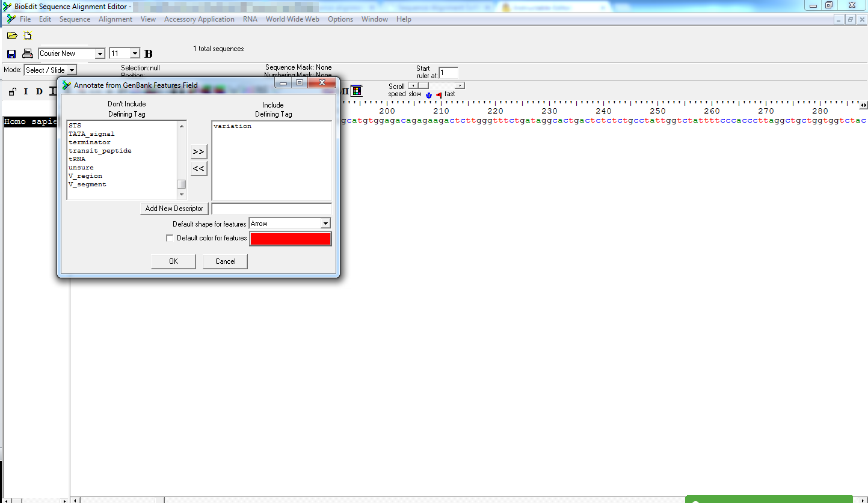Cancel the Annotate from GenBank dialog
The width and height of the screenshot is (868, 503).
pyautogui.click(x=225, y=261)
